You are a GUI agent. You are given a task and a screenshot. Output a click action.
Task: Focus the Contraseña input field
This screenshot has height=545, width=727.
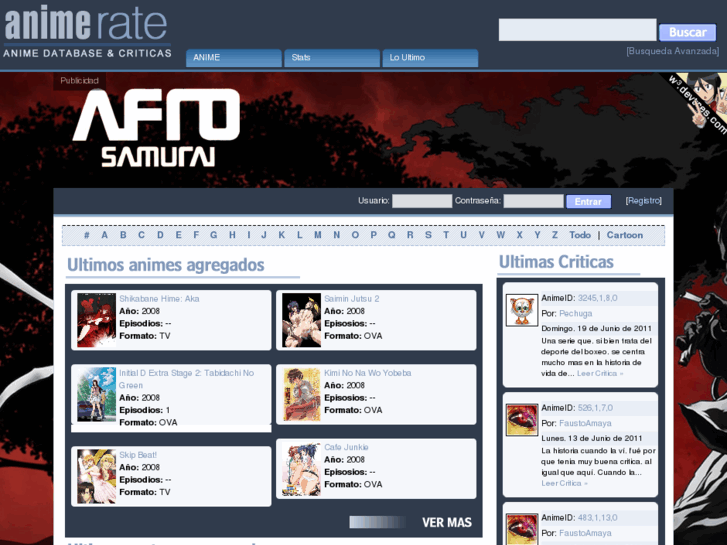(x=534, y=201)
